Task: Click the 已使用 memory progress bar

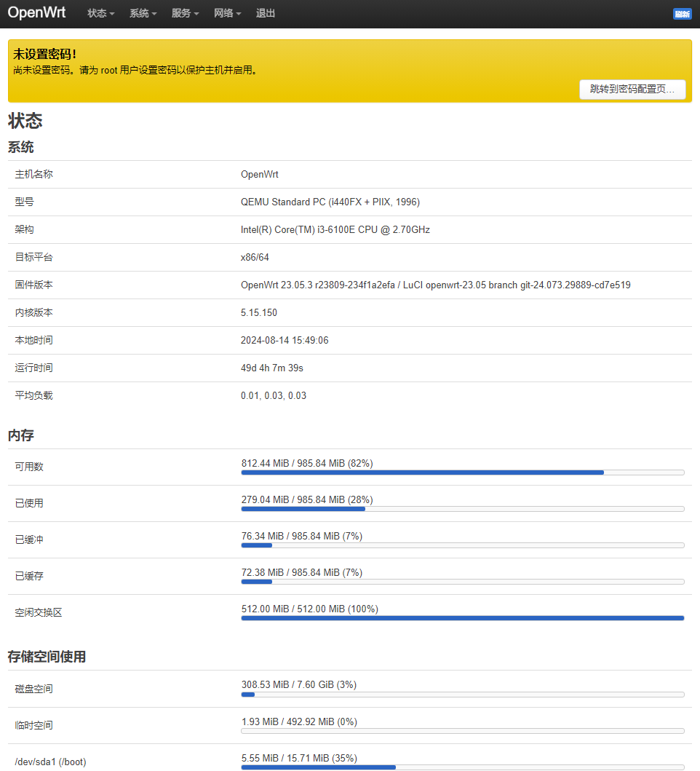Action: tap(463, 509)
